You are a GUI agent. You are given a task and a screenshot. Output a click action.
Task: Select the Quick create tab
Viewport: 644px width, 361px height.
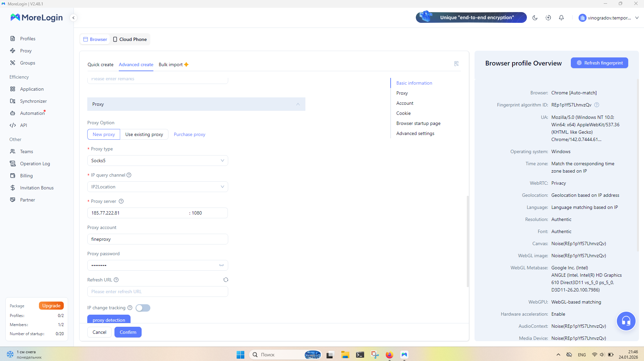point(100,64)
